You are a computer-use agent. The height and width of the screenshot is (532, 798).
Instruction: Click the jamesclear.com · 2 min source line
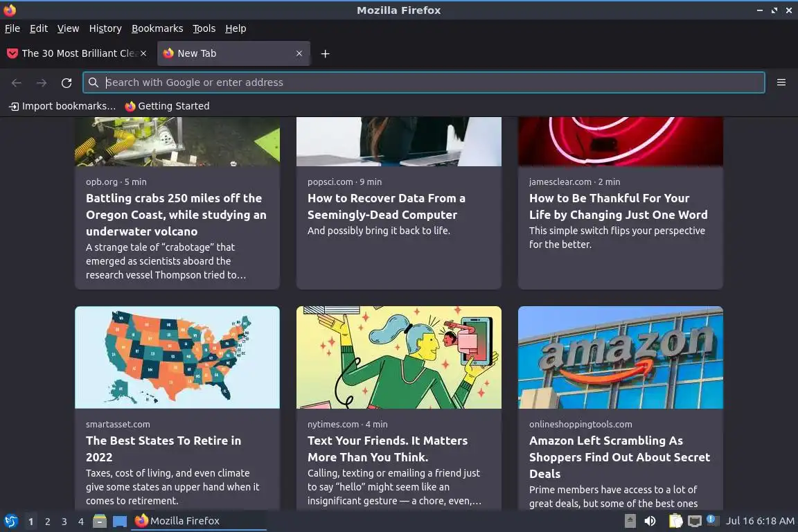pyautogui.click(x=574, y=181)
